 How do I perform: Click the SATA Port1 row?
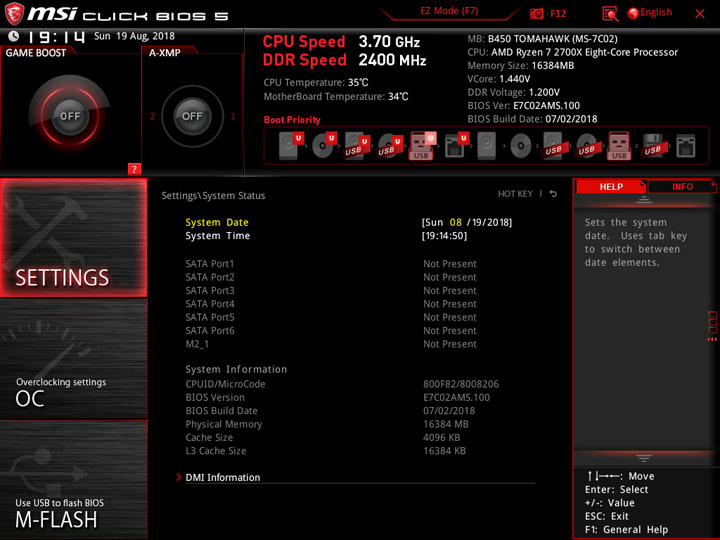[331, 264]
